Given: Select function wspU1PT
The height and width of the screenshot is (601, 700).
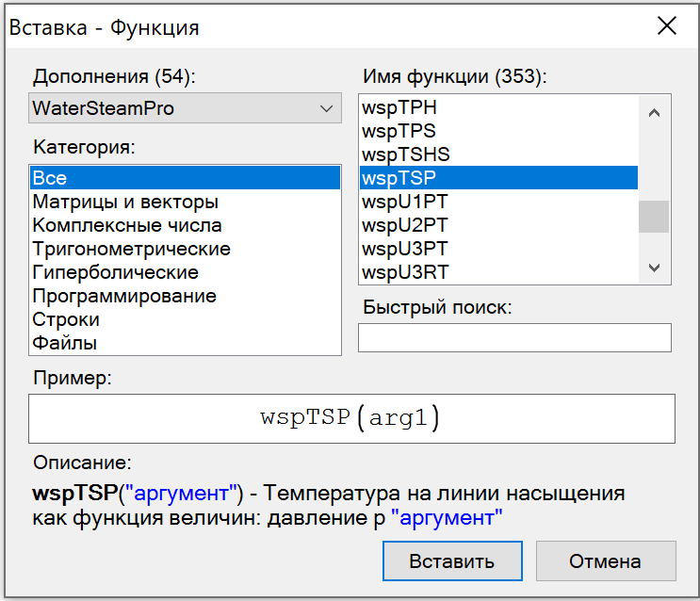Looking at the screenshot, I should click(405, 202).
